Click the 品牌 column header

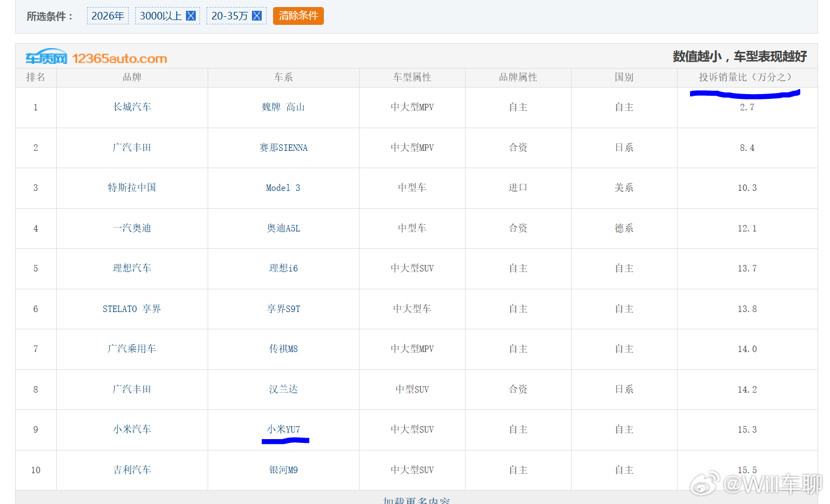click(x=132, y=77)
